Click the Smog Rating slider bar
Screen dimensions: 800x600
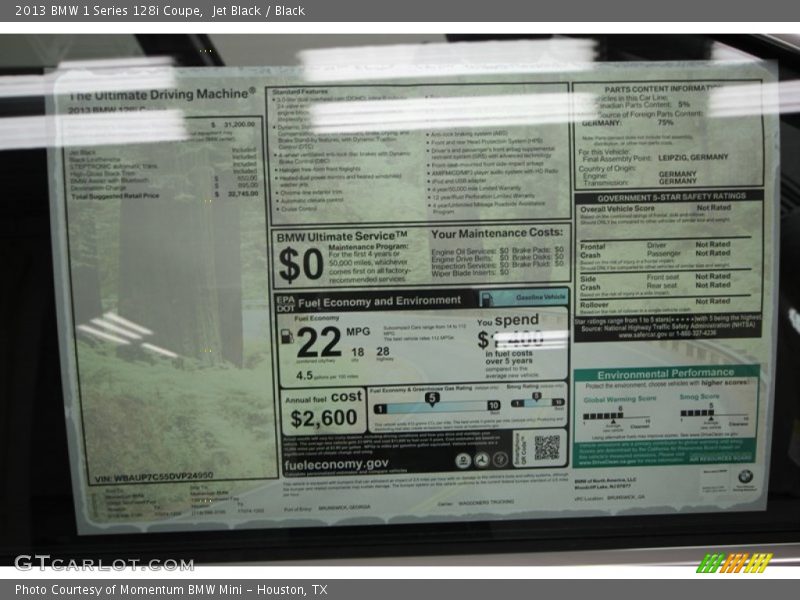(x=538, y=403)
